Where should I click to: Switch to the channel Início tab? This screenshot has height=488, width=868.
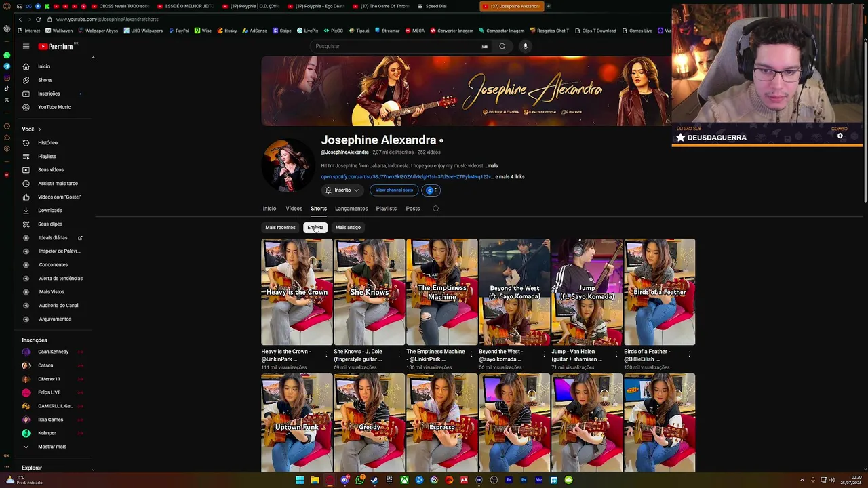click(269, 209)
